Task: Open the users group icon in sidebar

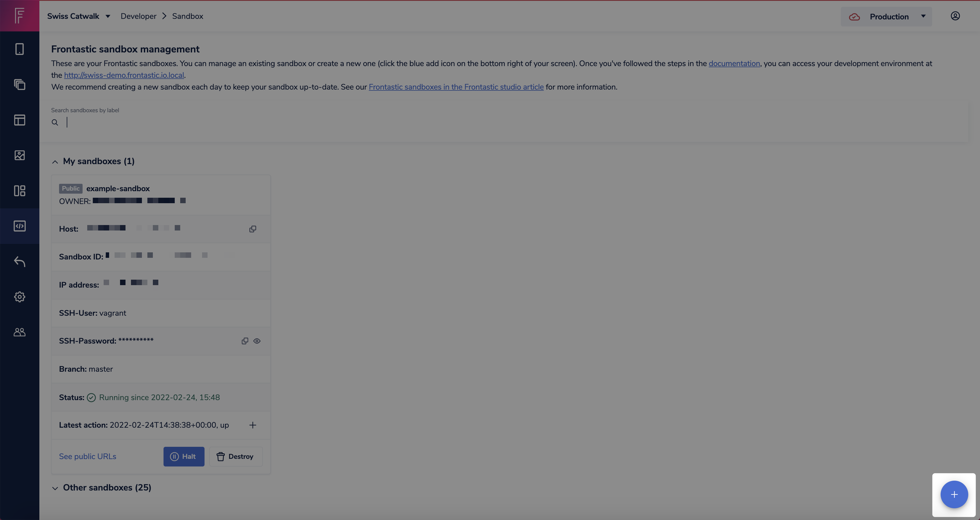Action: click(x=19, y=332)
